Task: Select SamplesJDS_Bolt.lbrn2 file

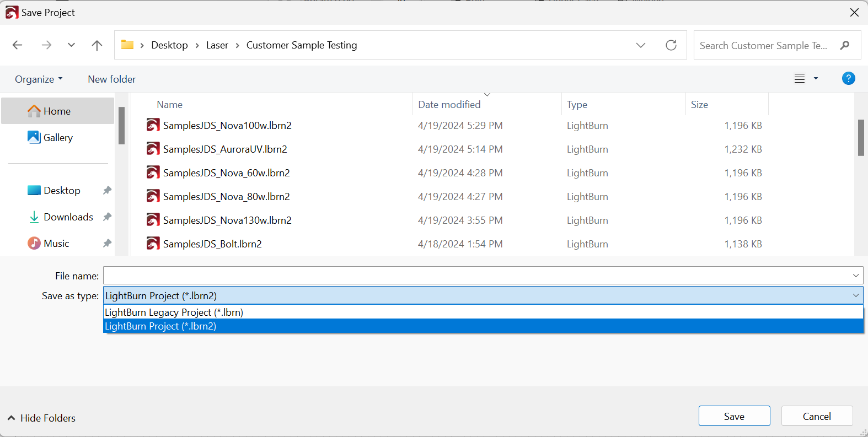Action: [212, 244]
